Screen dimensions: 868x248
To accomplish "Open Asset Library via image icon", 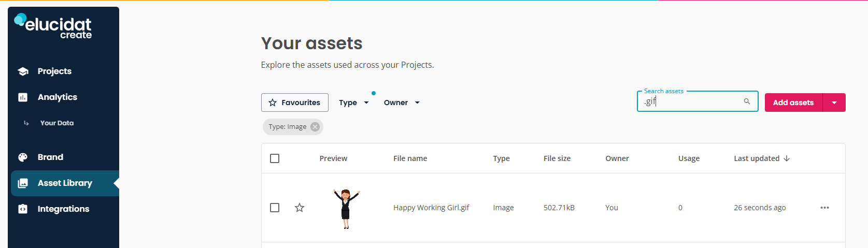I will (23, 183).
